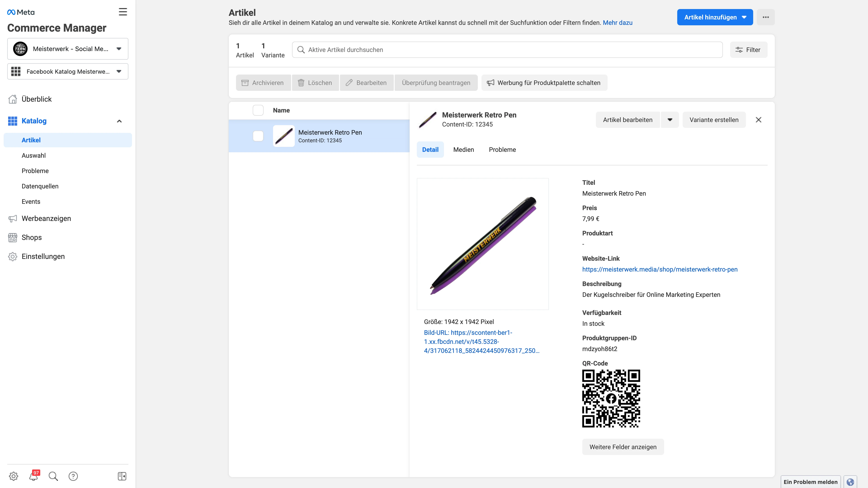Click the three-dot more options button

click(x=766, y=17)
